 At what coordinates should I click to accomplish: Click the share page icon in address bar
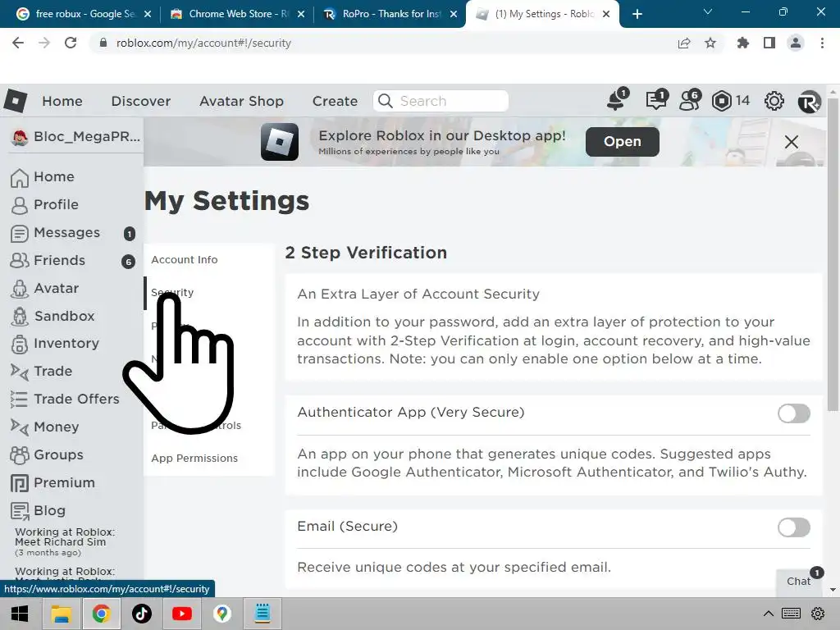coord(683,43)
